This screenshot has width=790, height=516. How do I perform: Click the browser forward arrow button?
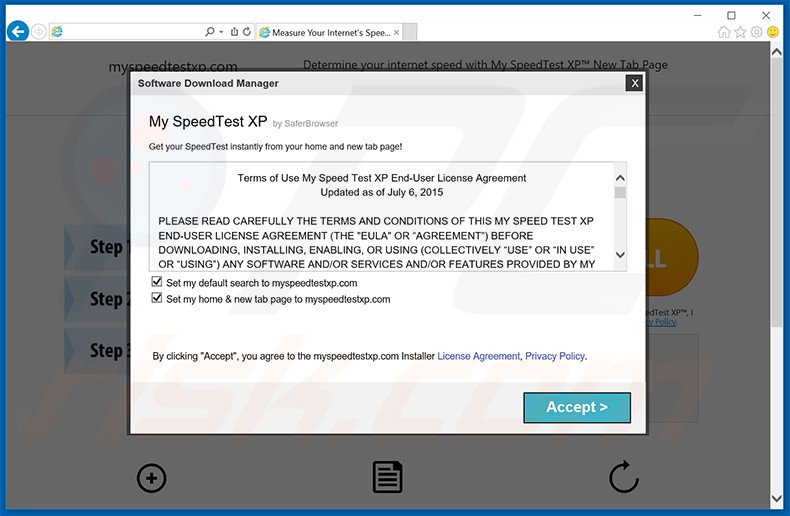pyautogui.click(x=39, y=32)
